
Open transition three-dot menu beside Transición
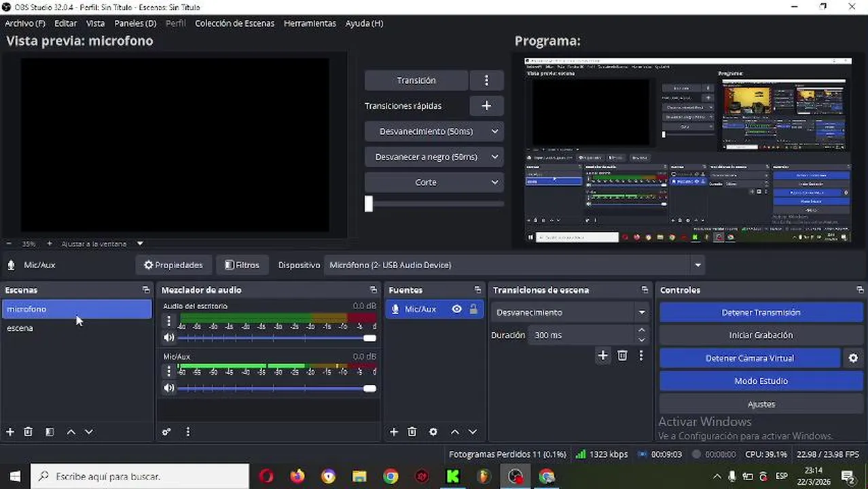(x=486, y=80)
